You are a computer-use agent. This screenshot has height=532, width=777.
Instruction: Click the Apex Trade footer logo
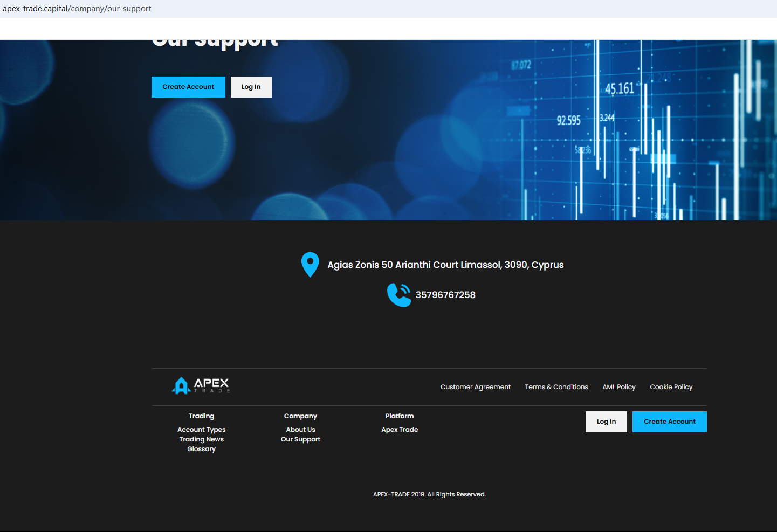[201, 385]
